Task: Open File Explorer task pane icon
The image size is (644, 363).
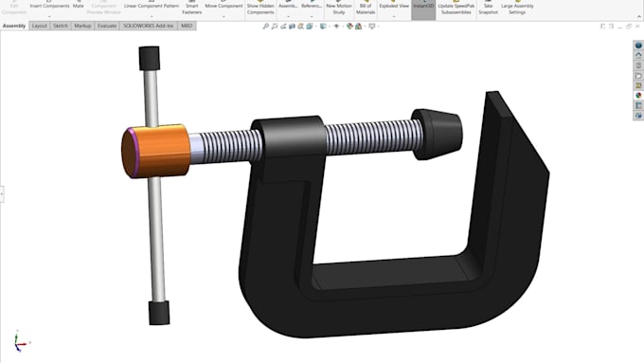Action: click(638, 65)
